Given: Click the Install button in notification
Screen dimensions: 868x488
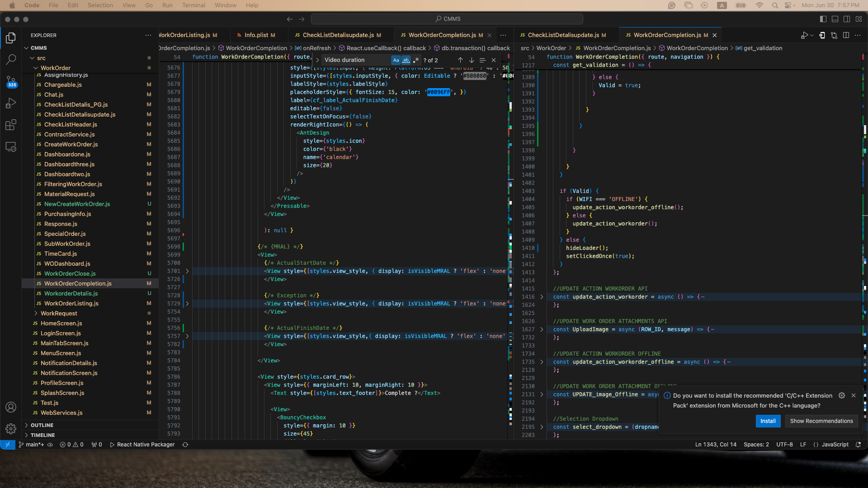Looking at the screenshot, I should [x=768, y=421].
